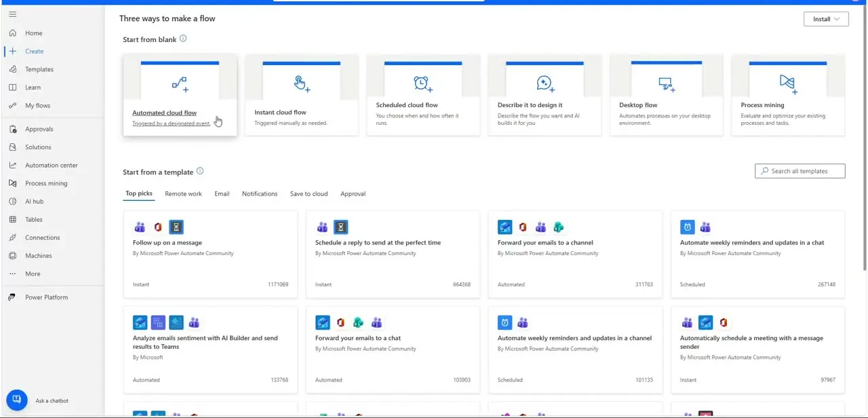
Task: Click the Desktop flow title
Action: pyautogui.click(x=638, y=105)
